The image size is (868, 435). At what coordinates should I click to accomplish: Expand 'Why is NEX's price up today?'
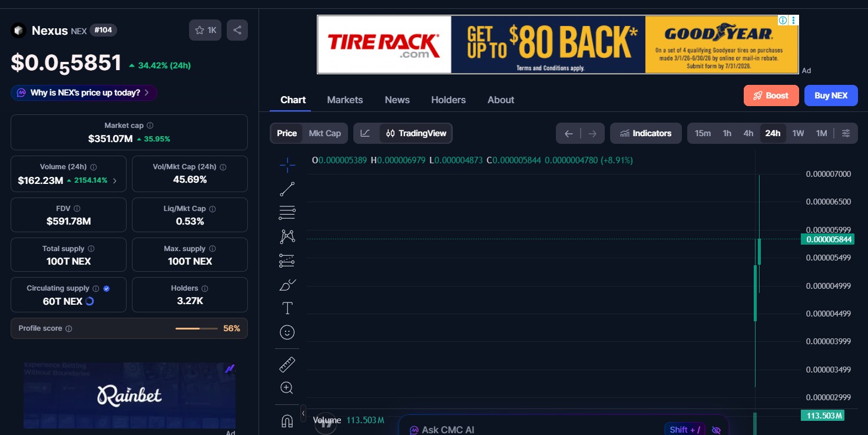click(84, 93)
